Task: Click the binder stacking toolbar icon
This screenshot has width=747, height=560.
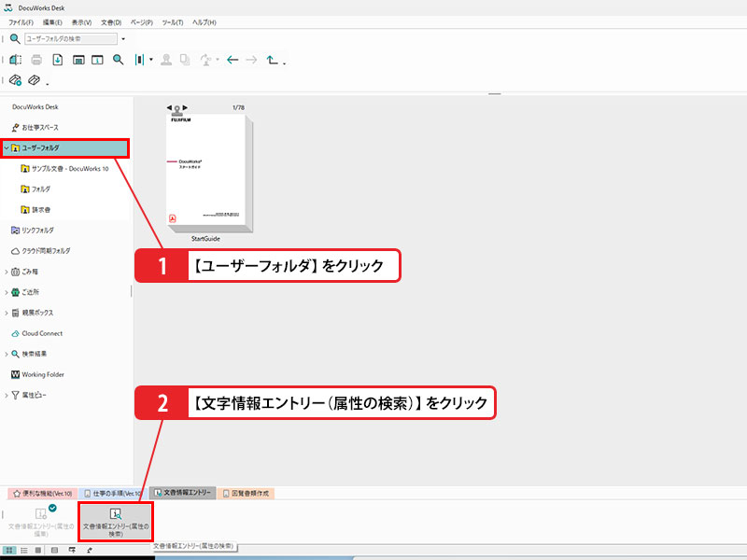Action: pos(139,60)
